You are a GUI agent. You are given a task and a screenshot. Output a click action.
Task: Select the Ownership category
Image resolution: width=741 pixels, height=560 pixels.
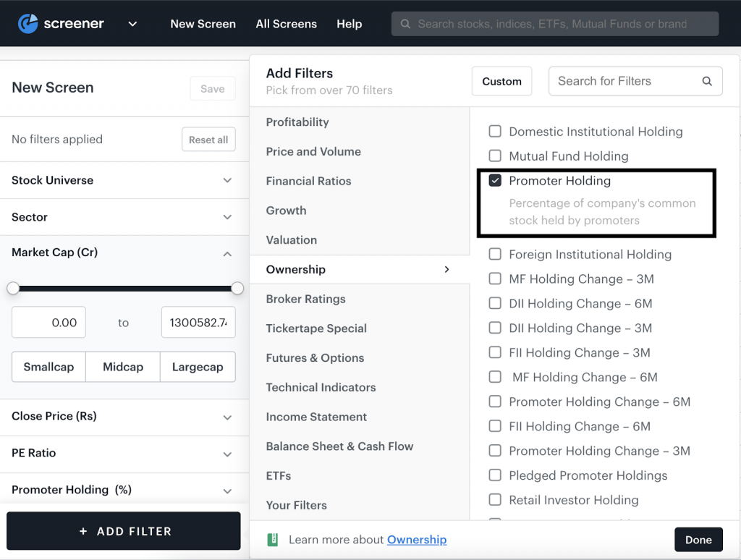tap(359, 269)
